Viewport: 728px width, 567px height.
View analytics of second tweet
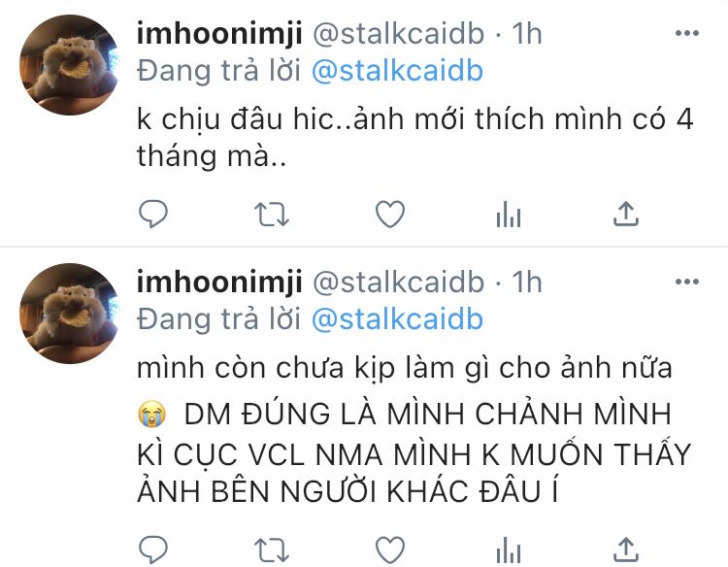tap(509, 550)
